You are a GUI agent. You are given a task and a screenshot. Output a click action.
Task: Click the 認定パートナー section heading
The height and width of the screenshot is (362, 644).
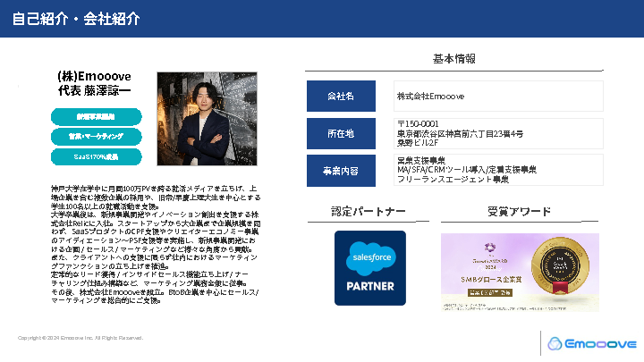pos(369,212)
